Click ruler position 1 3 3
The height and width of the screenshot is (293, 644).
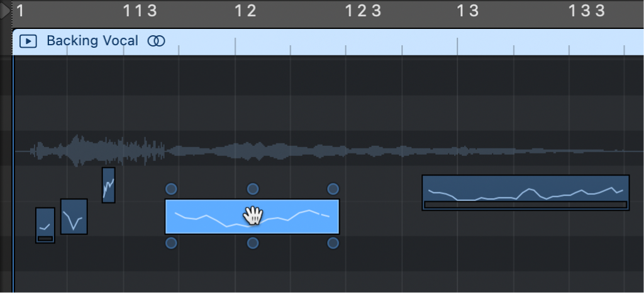click(586, 11)
